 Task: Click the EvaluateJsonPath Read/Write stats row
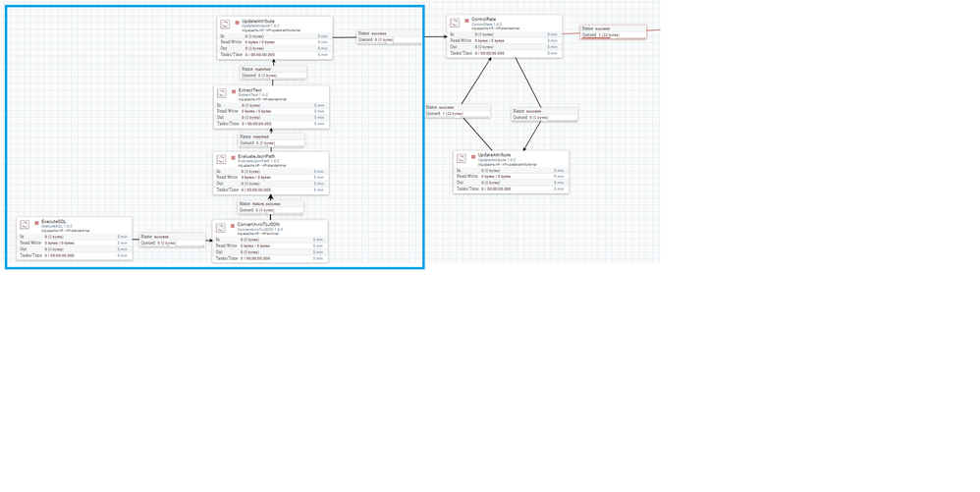point(271,177)
